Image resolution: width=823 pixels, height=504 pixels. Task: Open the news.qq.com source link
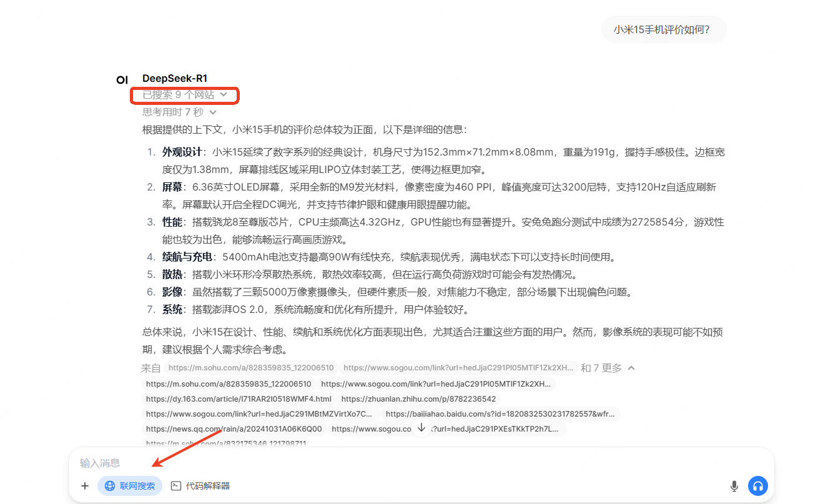coord(234,429)
